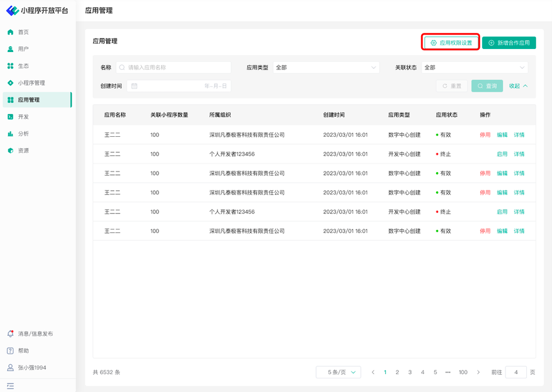Collapse filters using 收起 link

pyautogui.click(x=518, y=86)
